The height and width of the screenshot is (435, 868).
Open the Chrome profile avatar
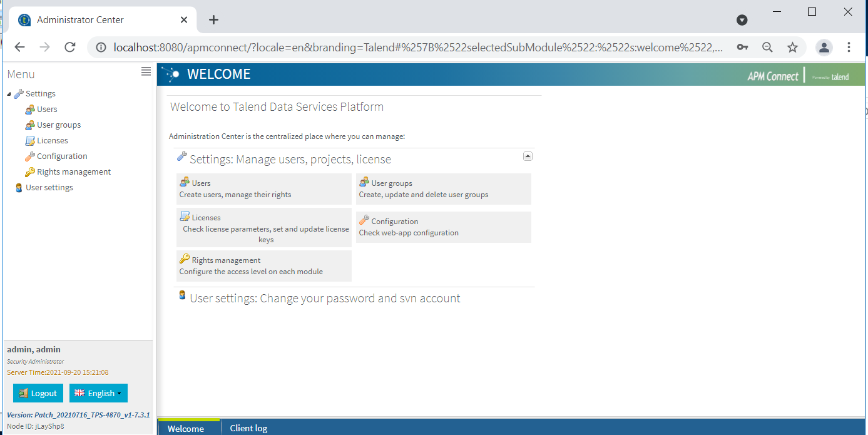pyautogui.click(x=824, y=47)
